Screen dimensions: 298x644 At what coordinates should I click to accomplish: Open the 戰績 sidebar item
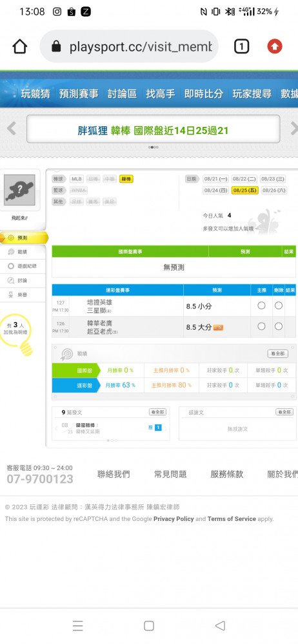point(23,252)
